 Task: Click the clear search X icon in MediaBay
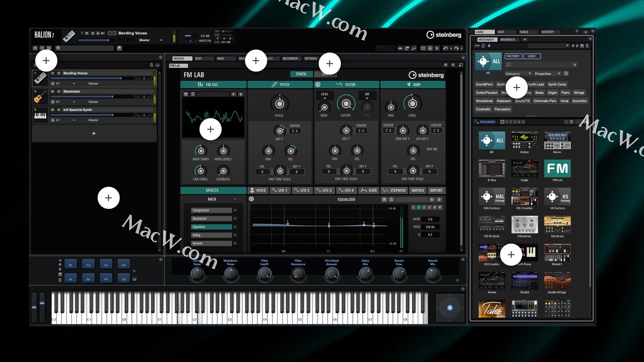point(575,65)
